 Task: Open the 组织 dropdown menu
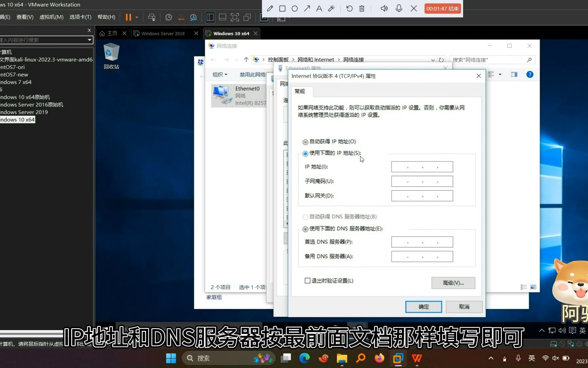click(x=220, y=75)
